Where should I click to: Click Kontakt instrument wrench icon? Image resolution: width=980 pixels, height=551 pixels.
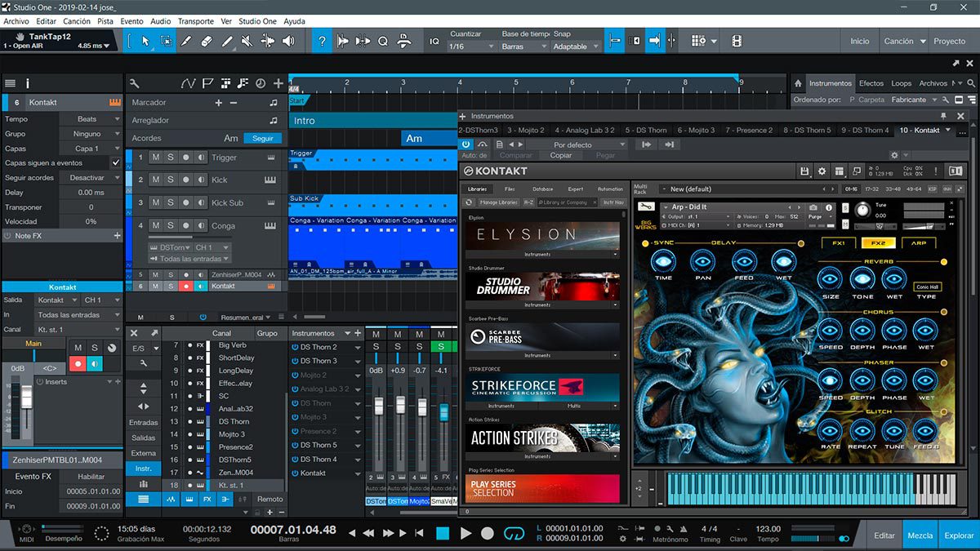coord(646,207)
